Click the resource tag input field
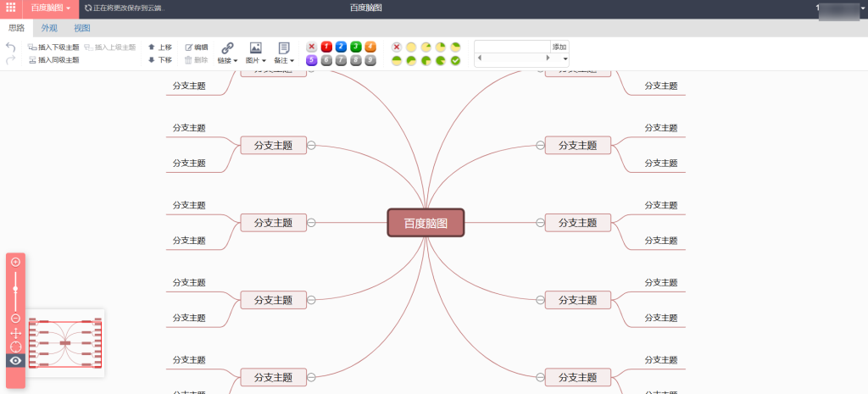 coord(513,47)
